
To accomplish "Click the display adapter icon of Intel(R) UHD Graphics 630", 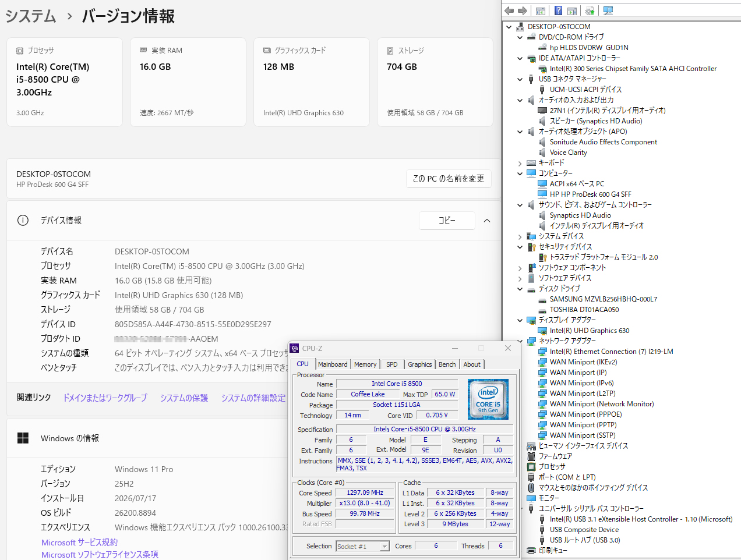I will pos(542,331).
